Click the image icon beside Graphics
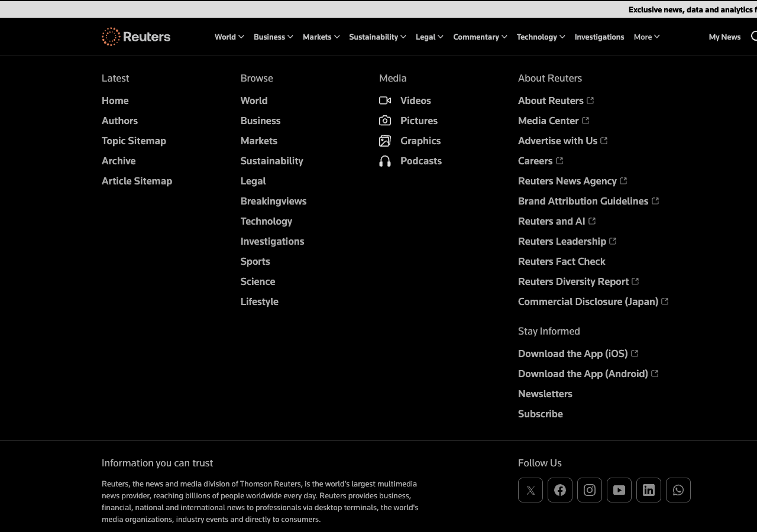The width and height of the screenshot is (757, 532). (x=385, y=141)
